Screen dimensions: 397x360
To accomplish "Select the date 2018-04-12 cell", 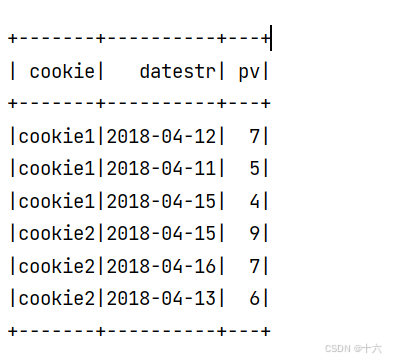I will coord(161,137).
